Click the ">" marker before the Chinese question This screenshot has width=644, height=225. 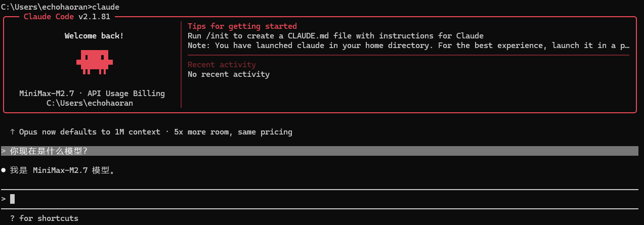(x=4, y=151)
